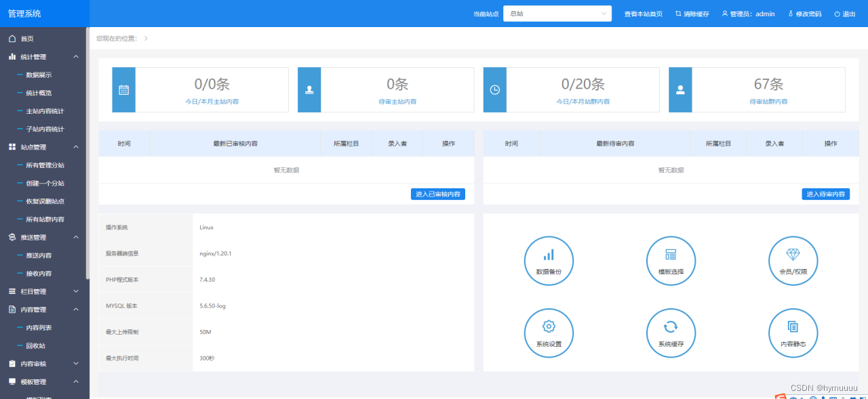Click the sidebar vertical scrollbar

pos(87,154)
